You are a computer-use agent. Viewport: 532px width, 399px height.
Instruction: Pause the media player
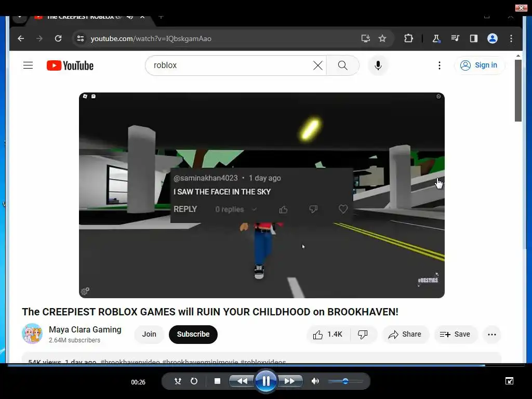click(x=266, y=381)
